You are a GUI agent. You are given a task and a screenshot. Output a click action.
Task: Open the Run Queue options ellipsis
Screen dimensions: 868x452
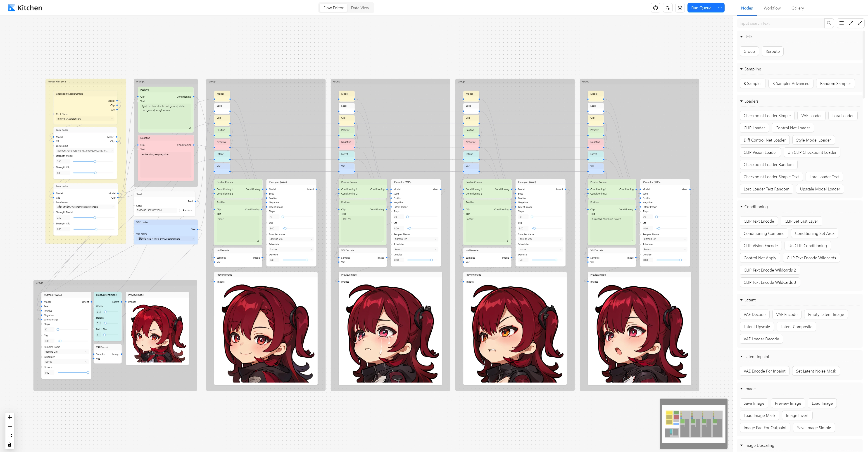click(720, 8)
